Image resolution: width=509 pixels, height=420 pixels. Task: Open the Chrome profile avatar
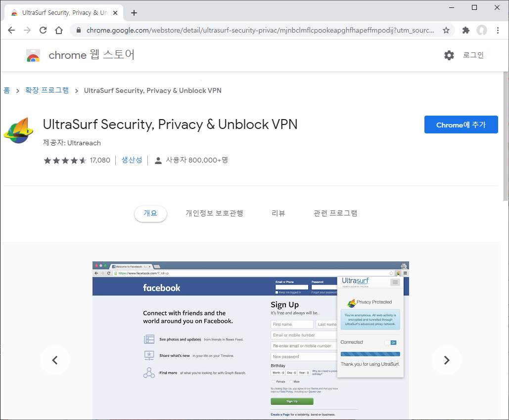[482, 30]
